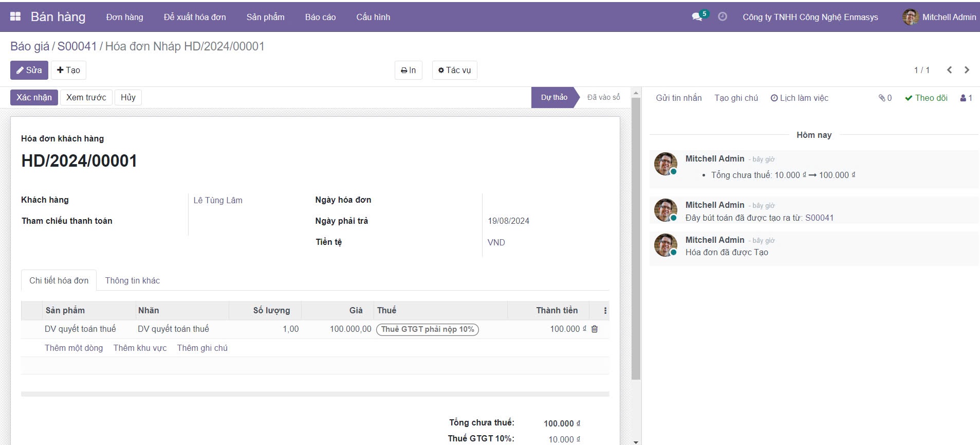Click the form's vertical scrollbar
Screen dimensions: 980x445
636,237
